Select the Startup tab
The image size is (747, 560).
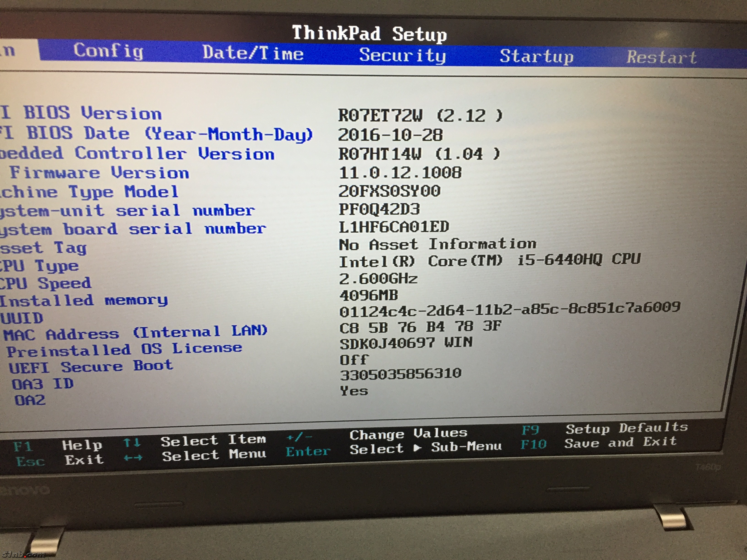[536, 56]
